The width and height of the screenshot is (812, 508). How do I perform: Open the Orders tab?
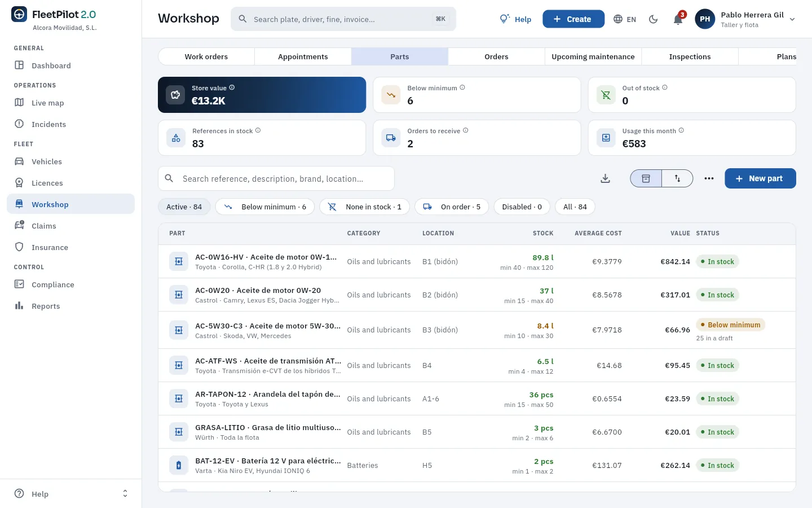[x=496, y=56]
